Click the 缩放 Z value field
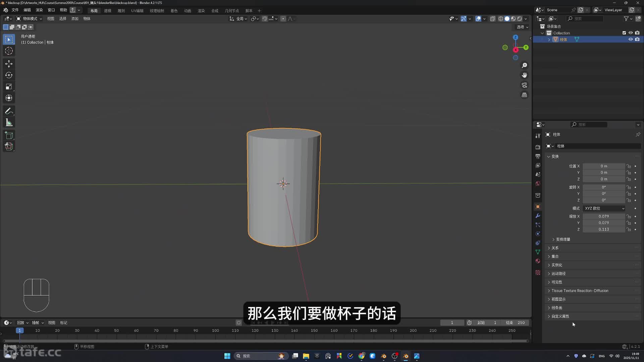The image size is (644, 362). tap(603, 230)
